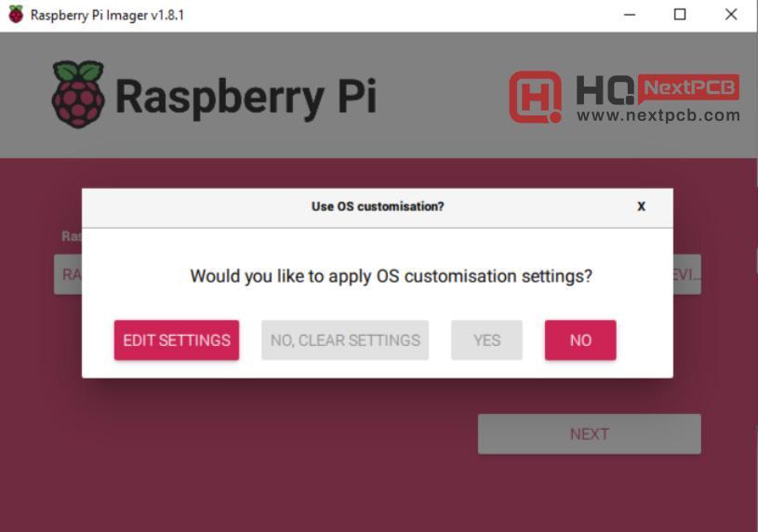Viewport: 758px width, 532px height.
Task: Click the dimmed NEXT button
Action: [590, 433]
